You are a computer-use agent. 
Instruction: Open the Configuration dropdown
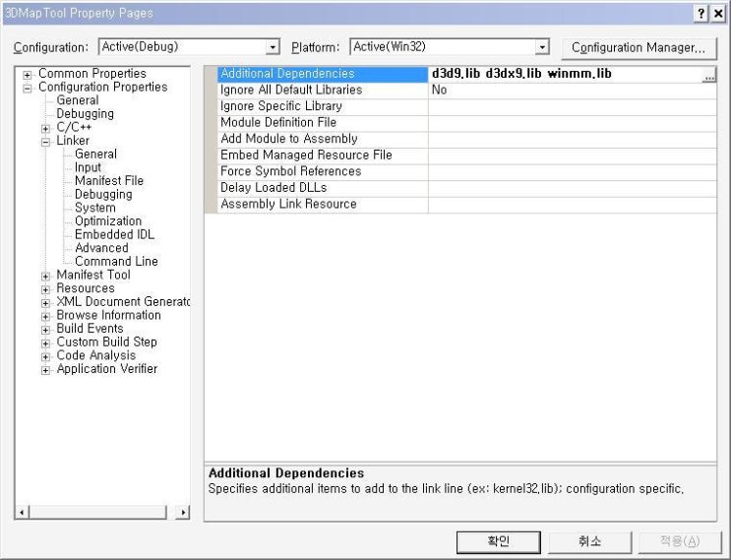[274, 47]
